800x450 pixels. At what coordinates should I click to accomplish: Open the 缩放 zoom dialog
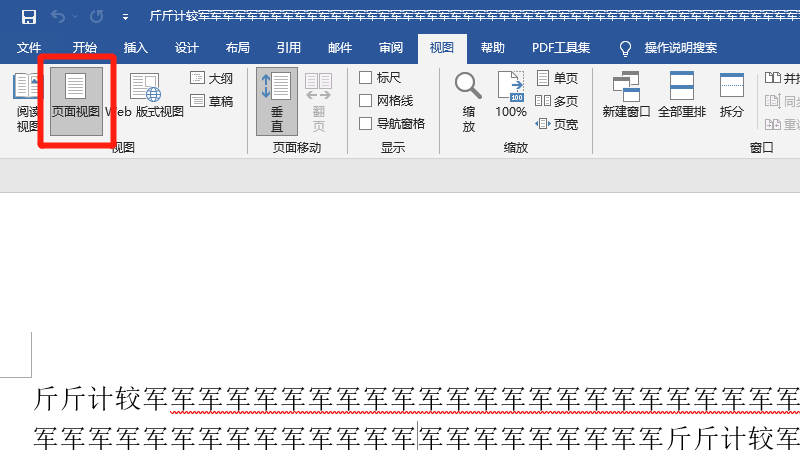pos(468,101)
